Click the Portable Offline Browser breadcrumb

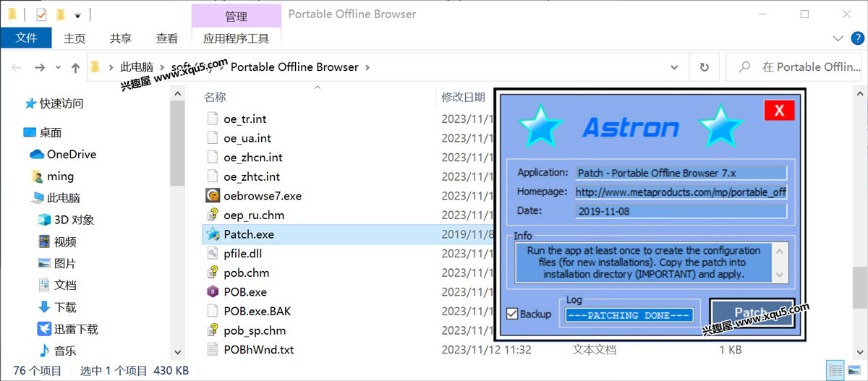click(294, 67)
